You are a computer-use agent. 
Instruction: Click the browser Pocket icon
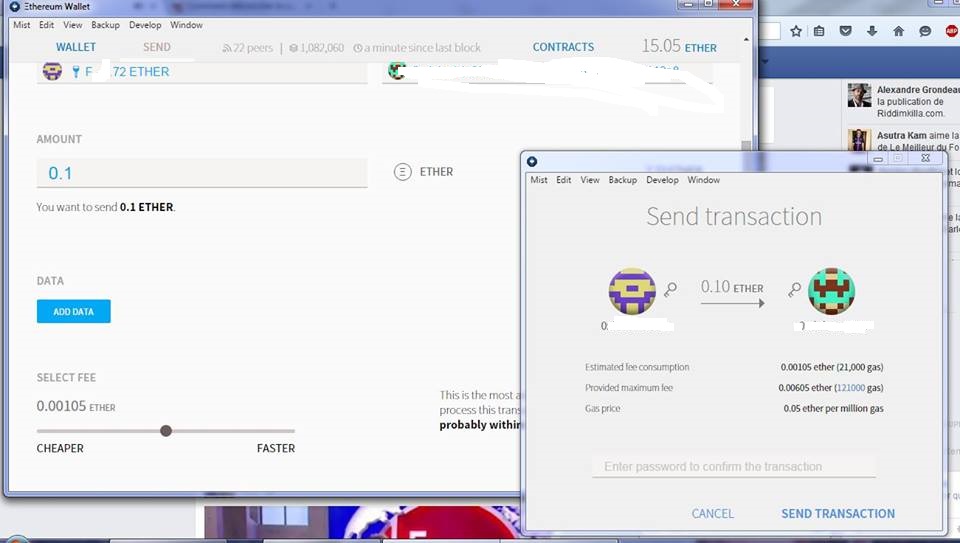(x=846, y=31)
